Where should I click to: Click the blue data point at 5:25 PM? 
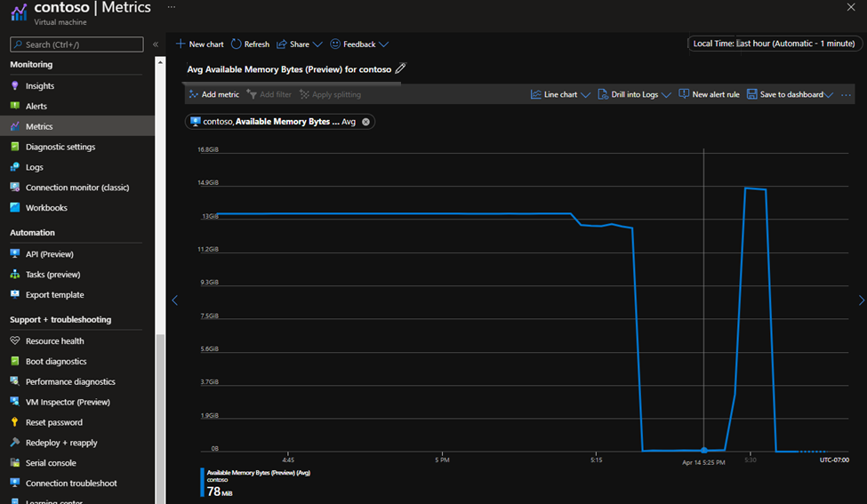pos(704,451)
